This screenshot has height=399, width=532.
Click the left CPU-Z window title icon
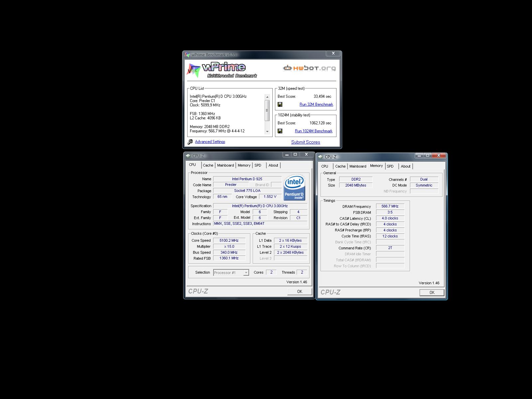click(x=189, y=156)
